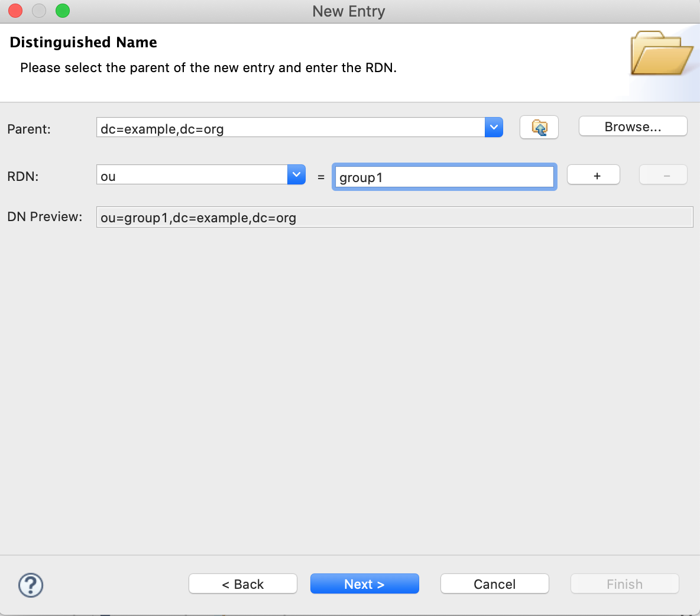Go back to the previous wizard page

pos(242,583)
